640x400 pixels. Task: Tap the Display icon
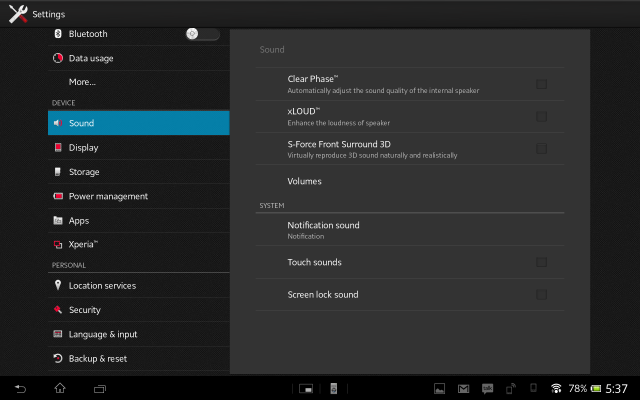pos(58,147)
